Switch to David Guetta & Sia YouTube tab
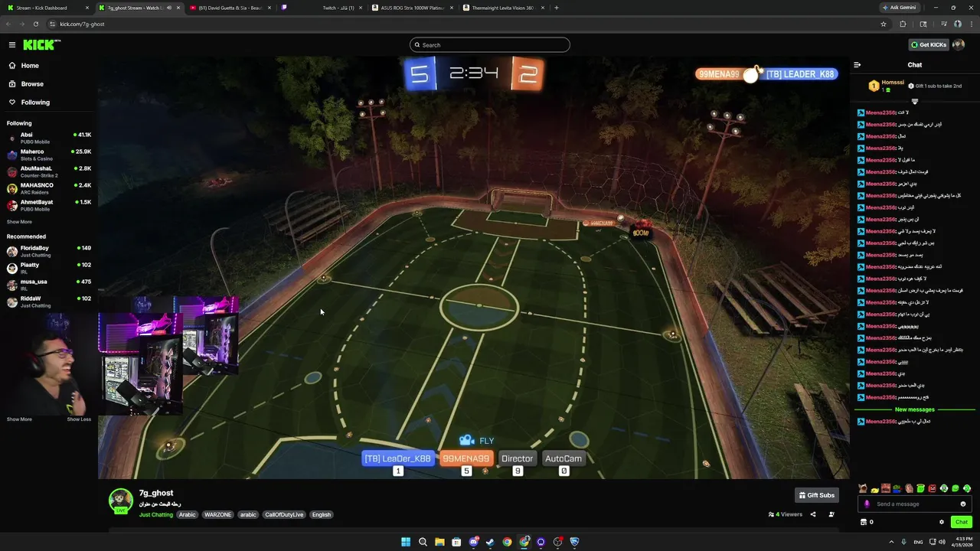This screenshot has width=980, height=551. 230,8
